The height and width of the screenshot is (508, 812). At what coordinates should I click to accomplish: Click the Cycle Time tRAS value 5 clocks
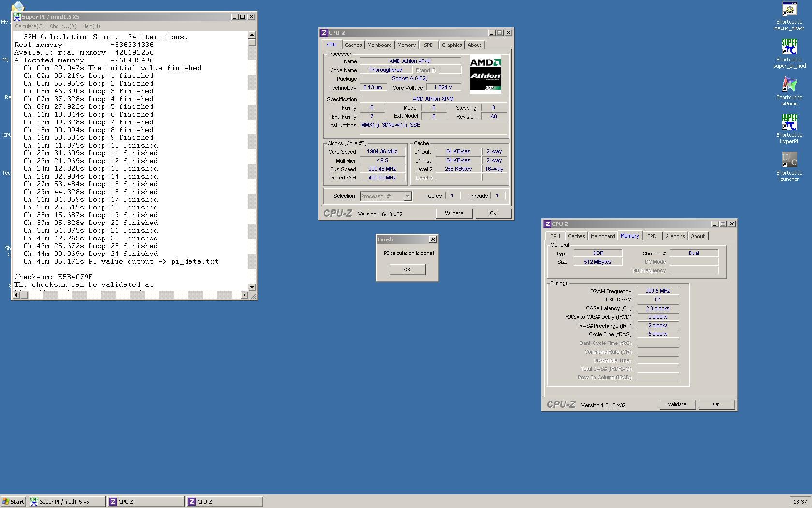(x=658, y=334)
